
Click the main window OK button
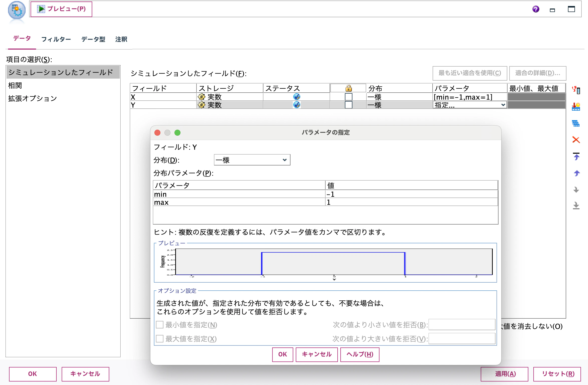click(x=33, y=374)
